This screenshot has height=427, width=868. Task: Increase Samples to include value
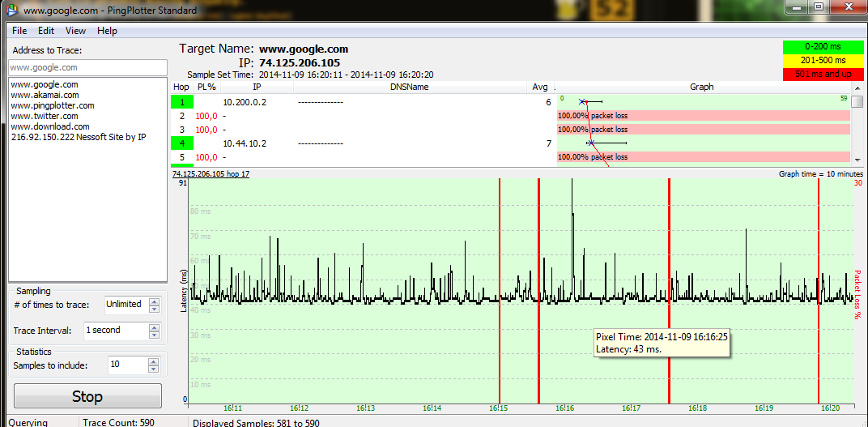point(155,361)
